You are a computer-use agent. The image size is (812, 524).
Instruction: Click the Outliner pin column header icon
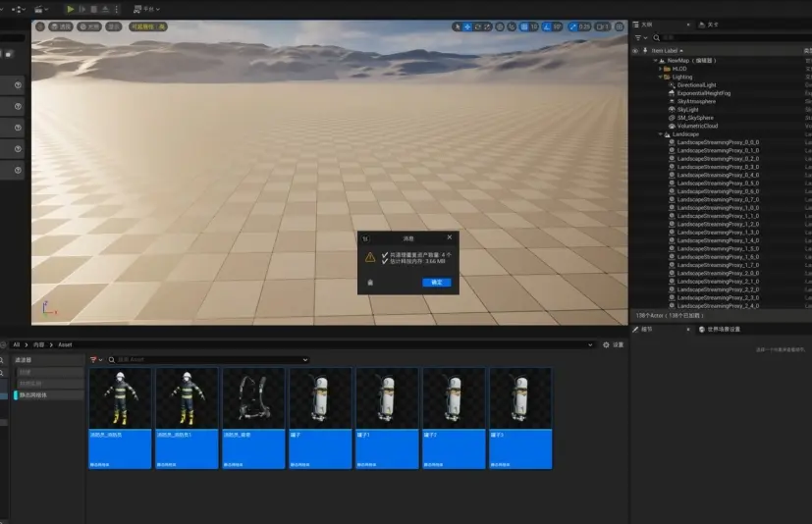[x=645, y=51]
